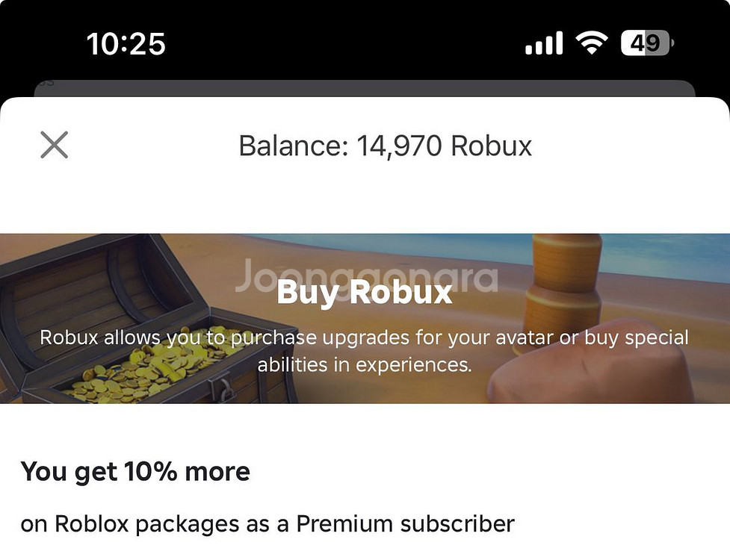This screenshot has height=560, width=730.
Task: Click the "You get 10% more" heading
Action: tap(135, 472)
